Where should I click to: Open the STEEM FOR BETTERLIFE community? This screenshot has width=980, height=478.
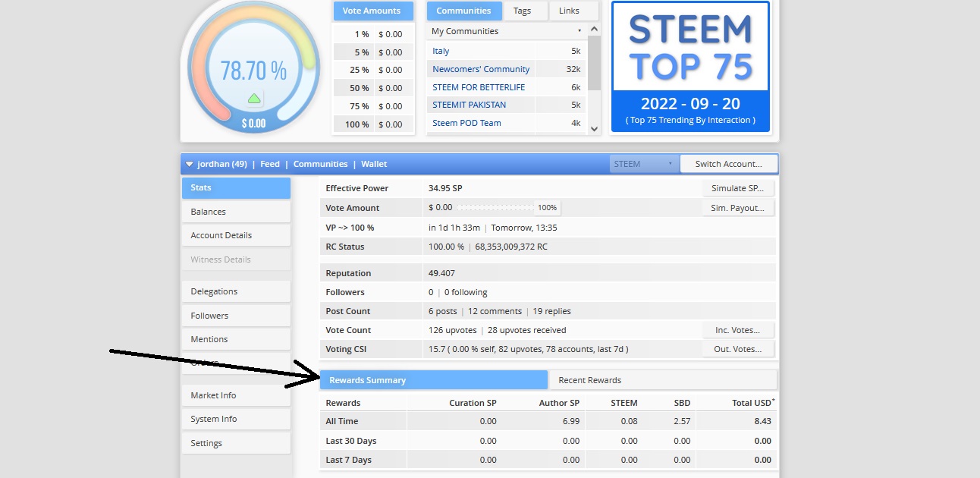(479, 87)
